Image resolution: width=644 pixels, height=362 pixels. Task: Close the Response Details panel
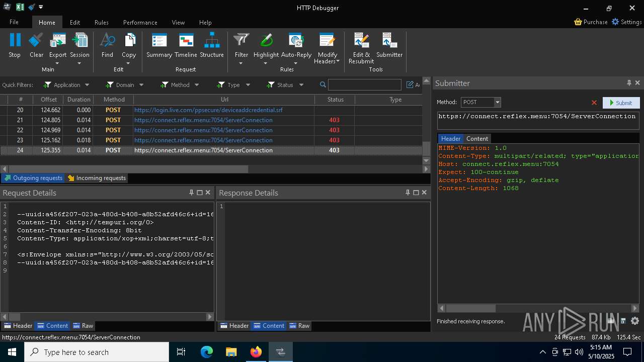(424, 193)
